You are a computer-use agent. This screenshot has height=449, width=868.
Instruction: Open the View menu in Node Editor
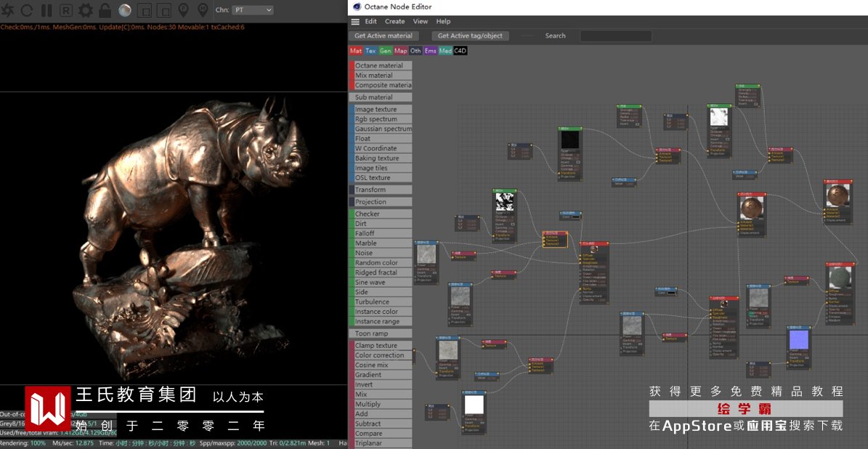[x=421, y=22]
